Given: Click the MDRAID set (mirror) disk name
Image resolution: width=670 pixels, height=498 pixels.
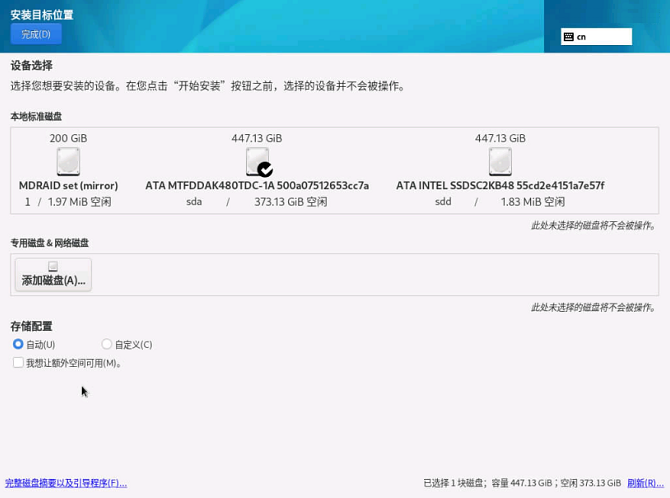Looking at the screenshot, I should pyautogui.click(x=68, y=185).
